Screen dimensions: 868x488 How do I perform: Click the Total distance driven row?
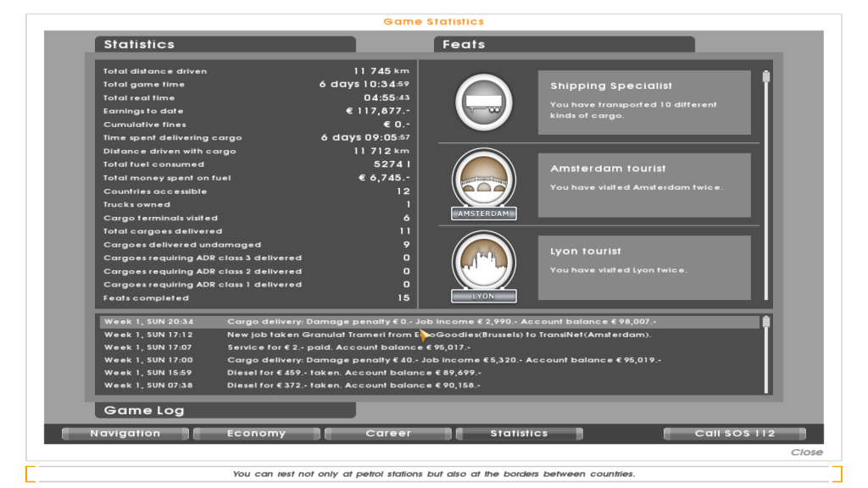pos(256,71)
